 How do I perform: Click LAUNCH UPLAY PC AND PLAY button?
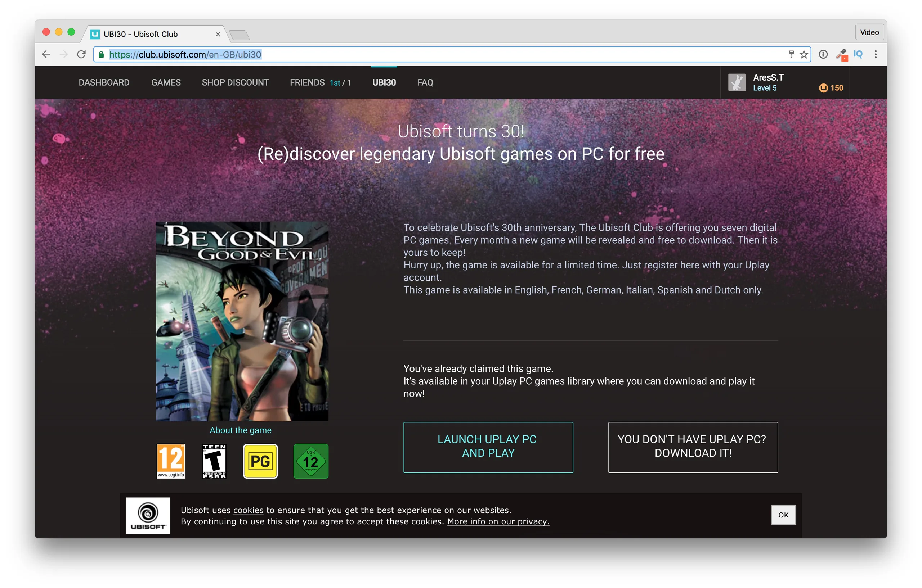(488, 447)
